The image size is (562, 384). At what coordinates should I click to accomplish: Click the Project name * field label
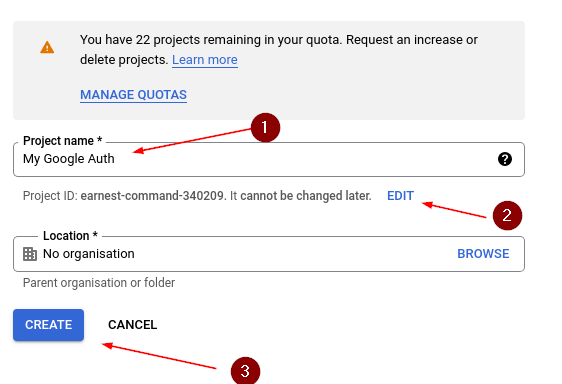(63, 141)
